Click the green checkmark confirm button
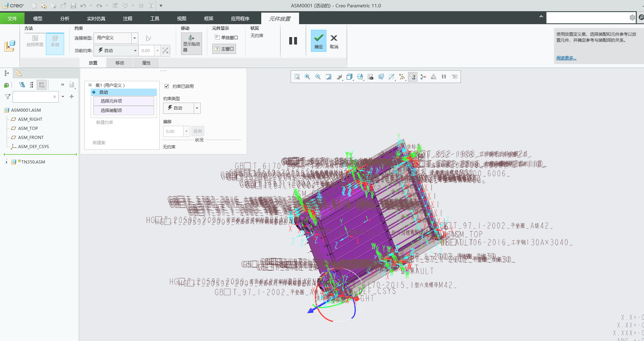Viewport: 644px width, 341px height. 318,41
